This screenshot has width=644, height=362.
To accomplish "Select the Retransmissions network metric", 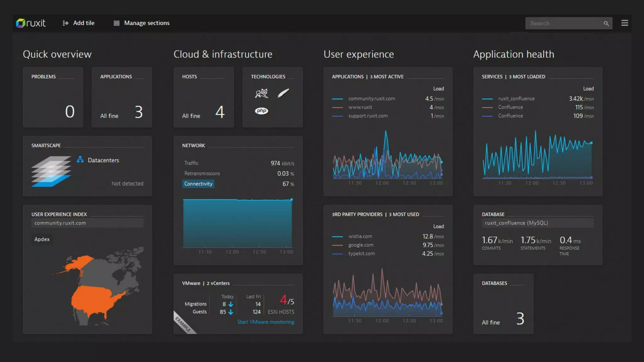I will click(202, 173).
